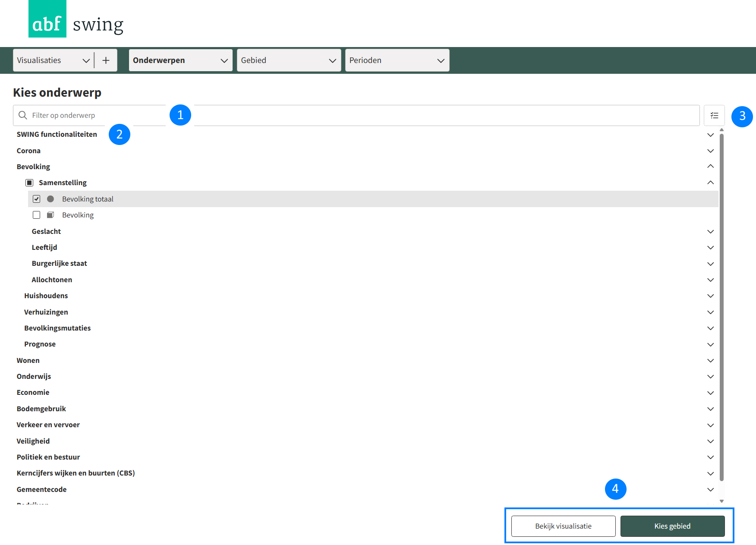Expand the Economie chevron
The height and width of the screenshot is (545, 756).
pyautogui.click(x=710, y=393)
